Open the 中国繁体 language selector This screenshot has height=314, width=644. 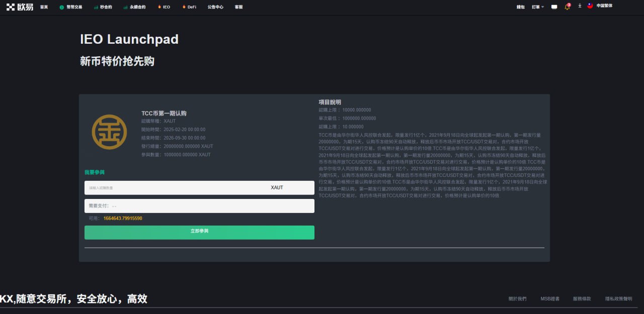(x=604, y=6)
